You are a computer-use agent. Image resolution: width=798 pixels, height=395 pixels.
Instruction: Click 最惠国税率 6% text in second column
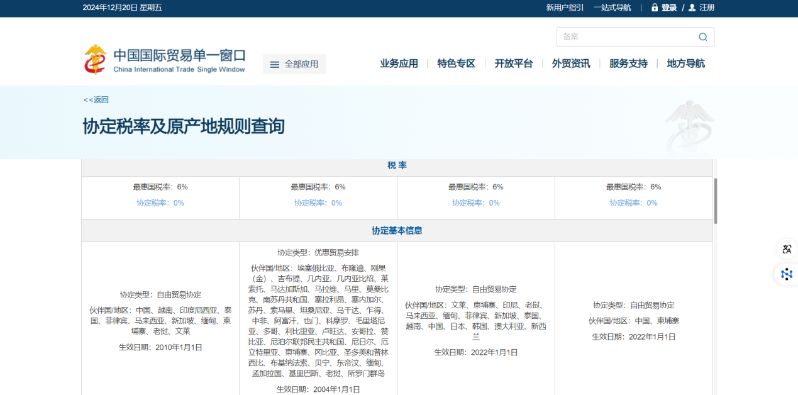318,187
